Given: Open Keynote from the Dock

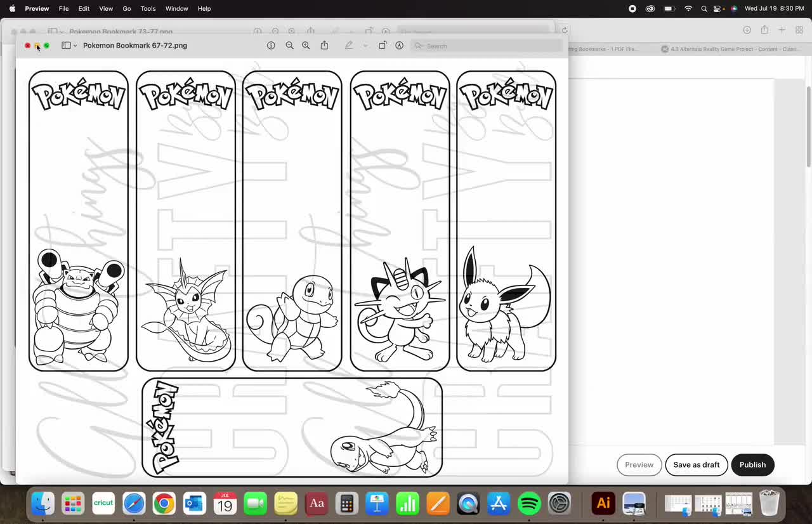Looking at the screenshot, I should tap(377, 503).
